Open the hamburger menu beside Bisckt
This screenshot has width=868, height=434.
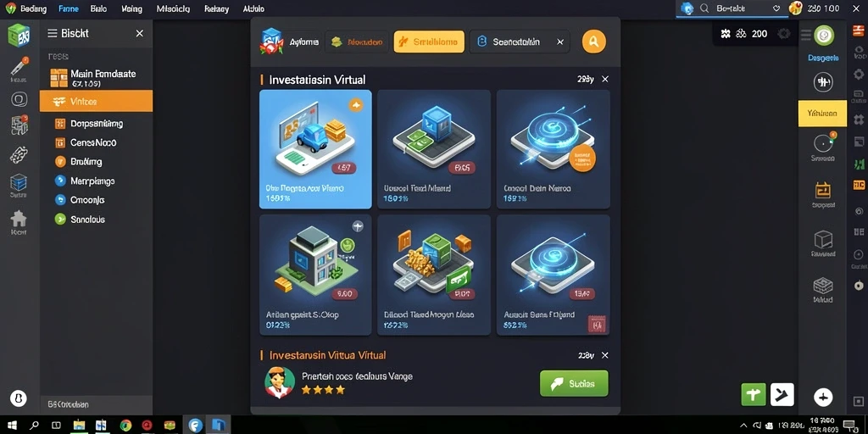coord(53,33)
